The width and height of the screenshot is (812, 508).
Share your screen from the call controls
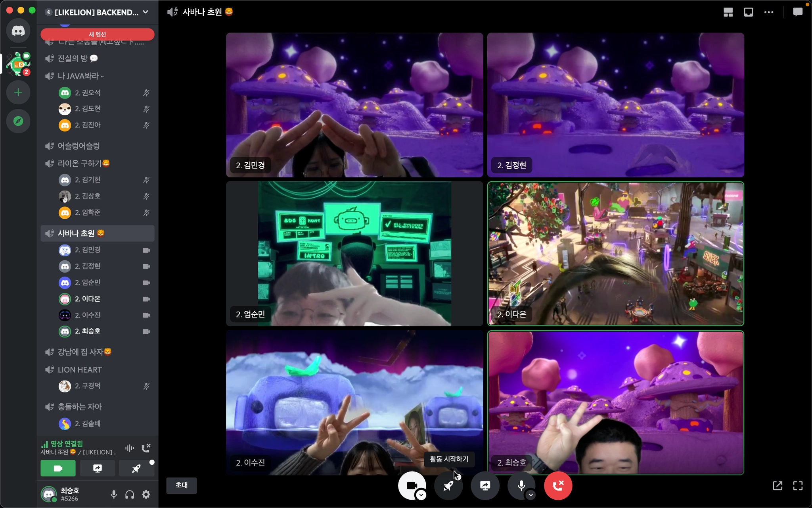485,485
